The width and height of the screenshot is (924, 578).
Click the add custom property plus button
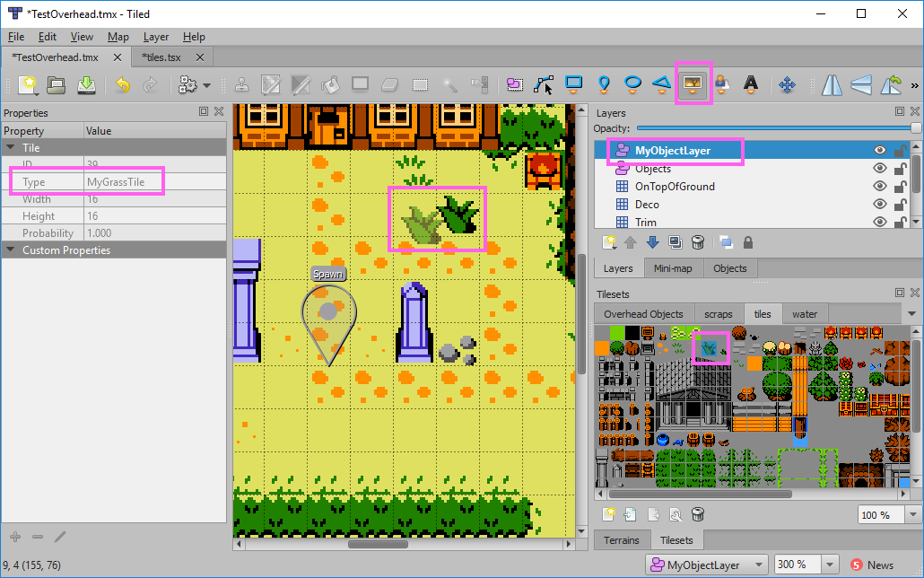(14, 537)
